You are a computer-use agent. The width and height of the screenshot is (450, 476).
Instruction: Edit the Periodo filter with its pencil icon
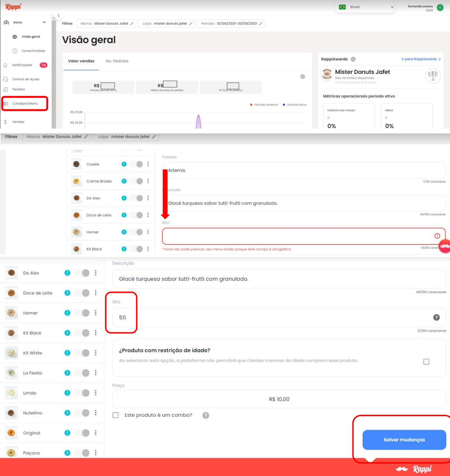point(261,24)
